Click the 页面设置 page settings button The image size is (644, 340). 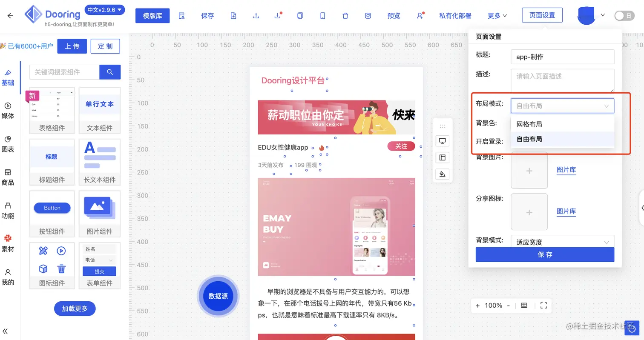[542, 15]
